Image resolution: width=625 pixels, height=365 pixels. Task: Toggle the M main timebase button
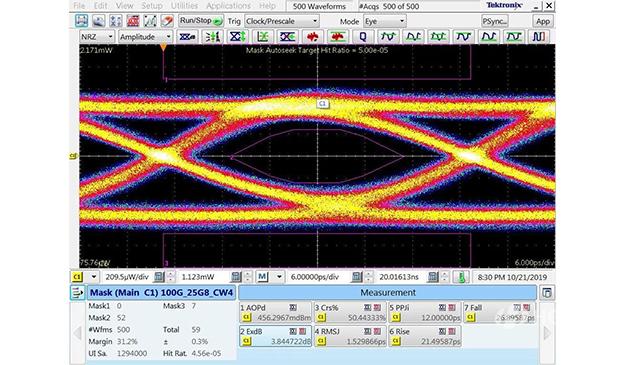point(262,277)
